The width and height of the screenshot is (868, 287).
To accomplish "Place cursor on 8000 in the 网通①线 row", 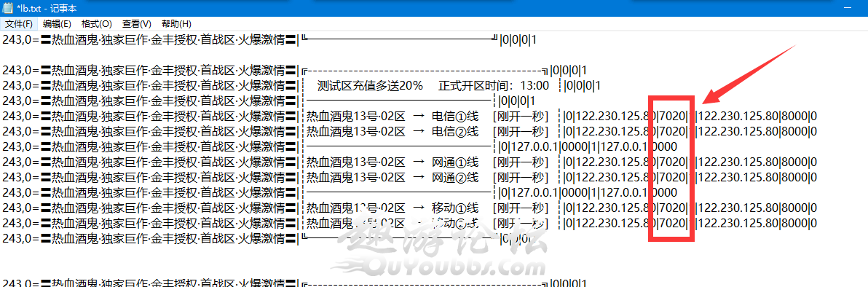I will click(x=794, y=162).
